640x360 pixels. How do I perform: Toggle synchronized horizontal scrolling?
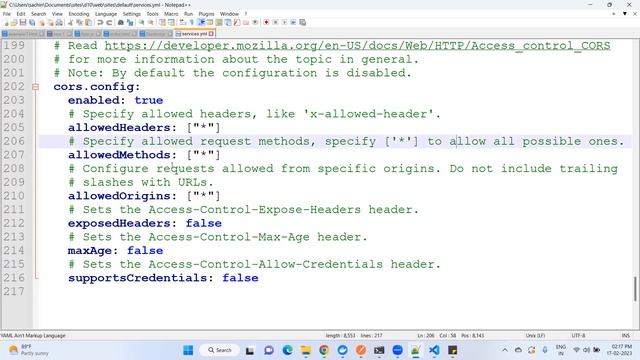171,22
